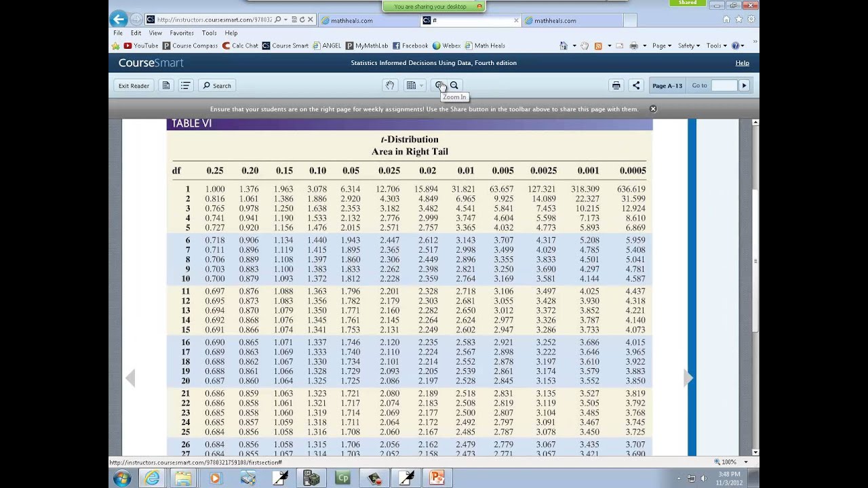Open the Page command bar dropdown

pos(662,45)
